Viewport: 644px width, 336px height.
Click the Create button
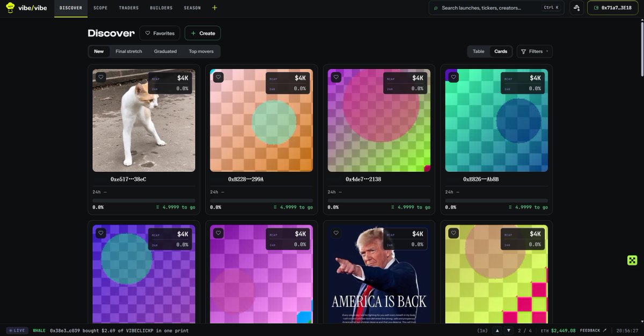203,33
